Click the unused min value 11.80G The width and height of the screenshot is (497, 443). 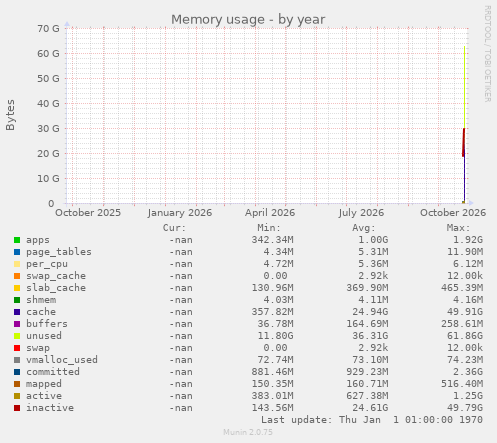[275, 336]
